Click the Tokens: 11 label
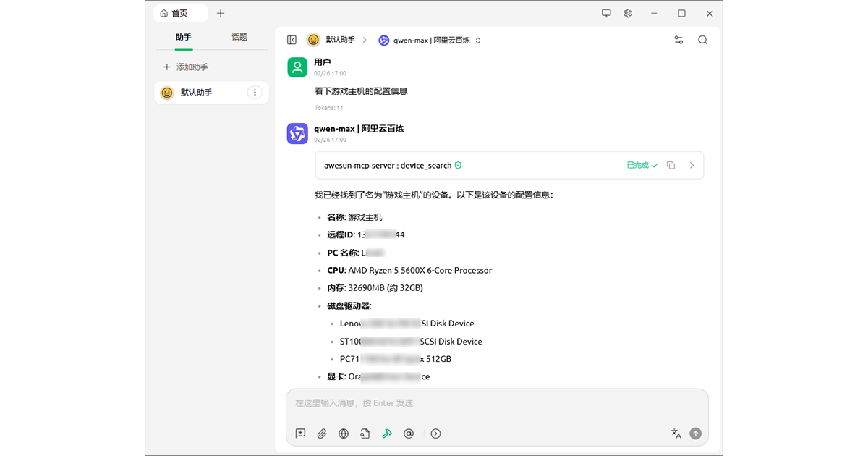Image resolution: width=868 pixels, height=456 pixels. tap(328, 108)
